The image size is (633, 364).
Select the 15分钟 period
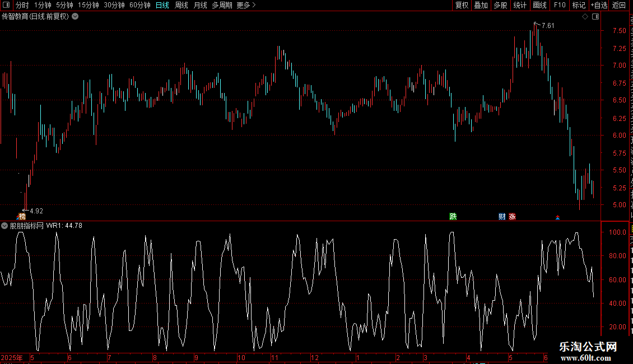(88, 5)
